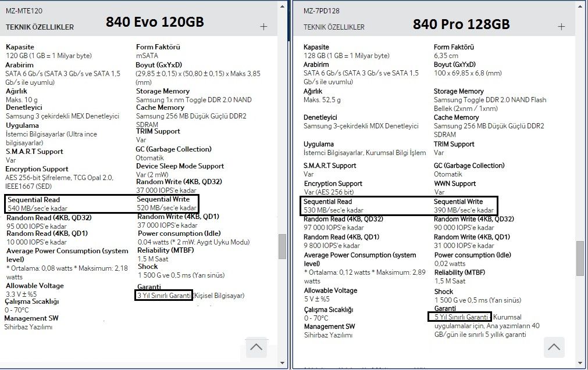Click '9 800 IOPS'e kadar' value
Viewport: 588px width, 370px height.
332,246
